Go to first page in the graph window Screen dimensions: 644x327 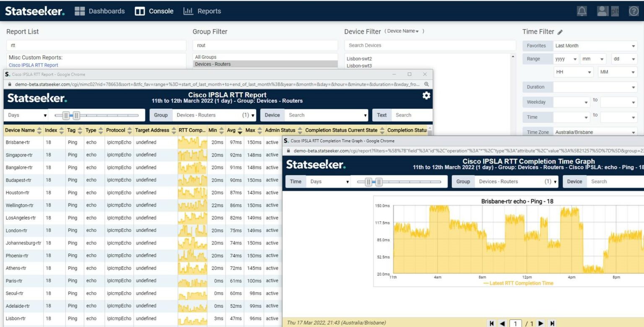[x=491, y=323]
